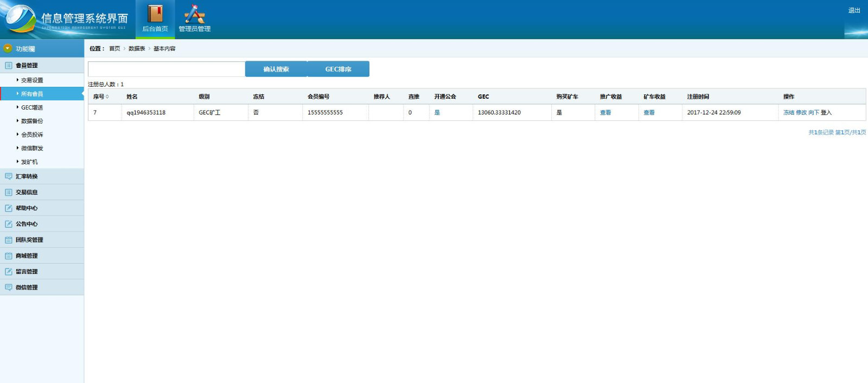Select 数据备份 in the sidebar
Screen dimensions: 868x383
[32, 121]
